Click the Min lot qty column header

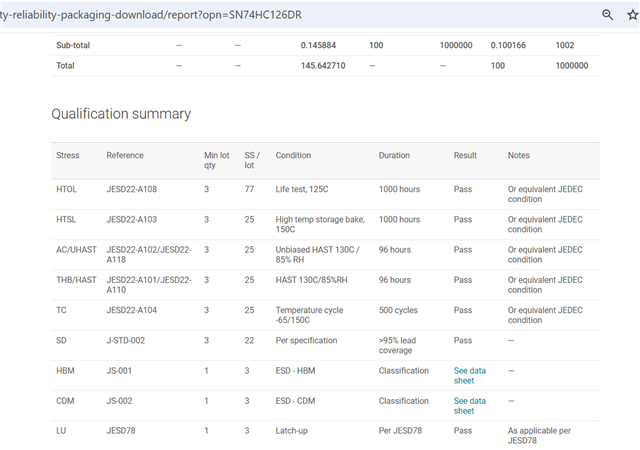pyautogui.click(x=217, y=160)
